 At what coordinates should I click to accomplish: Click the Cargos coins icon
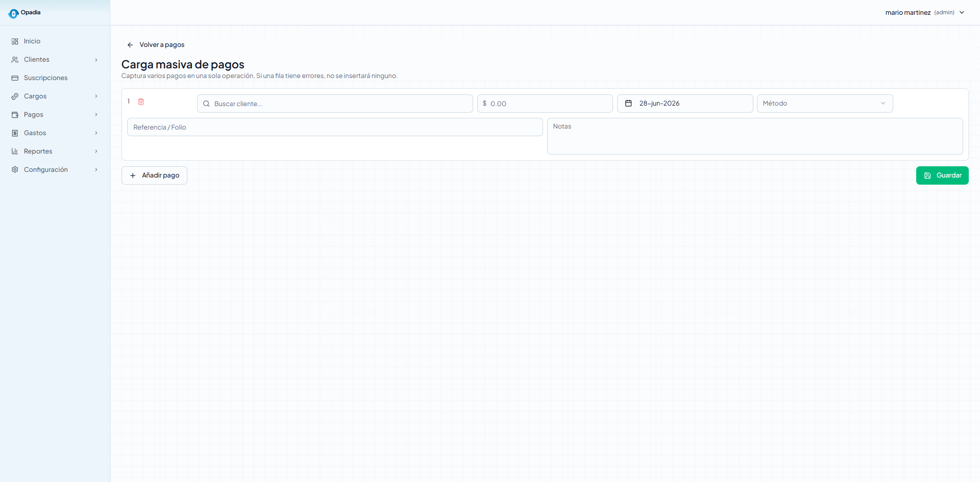click(x=15, y=96)
